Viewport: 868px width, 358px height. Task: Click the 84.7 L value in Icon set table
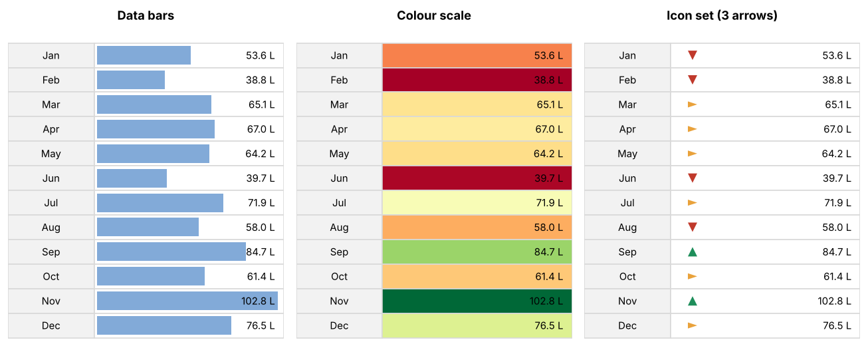point(837,252)
